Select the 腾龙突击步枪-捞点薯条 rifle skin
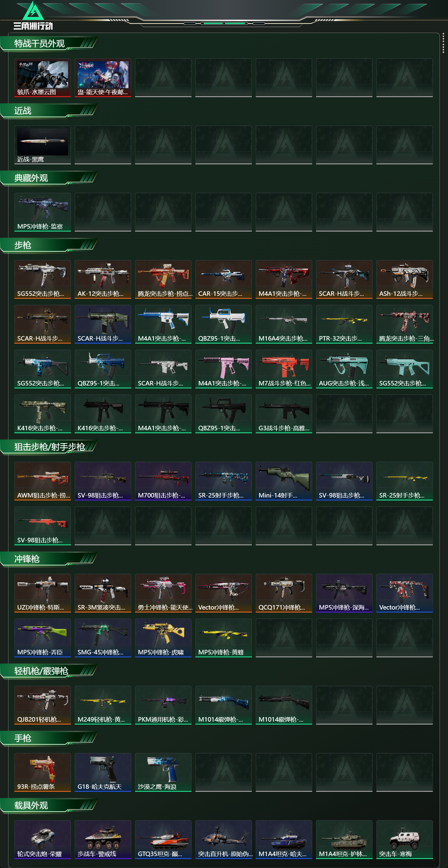This screenshot has width=448, height=868. (x=163, y=279)
